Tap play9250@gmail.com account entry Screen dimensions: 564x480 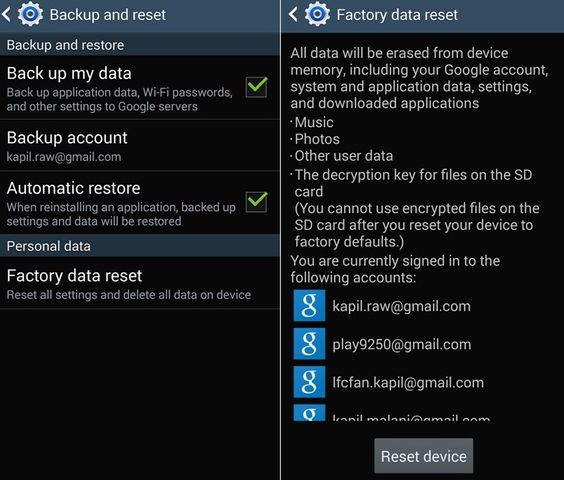[x=402, y=344]
